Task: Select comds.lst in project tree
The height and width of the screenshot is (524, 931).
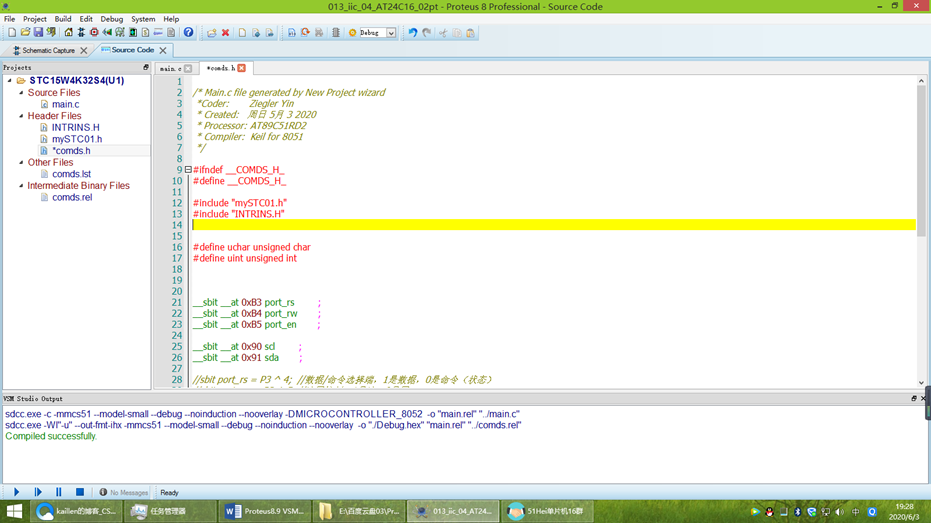Action: point(71,174)
